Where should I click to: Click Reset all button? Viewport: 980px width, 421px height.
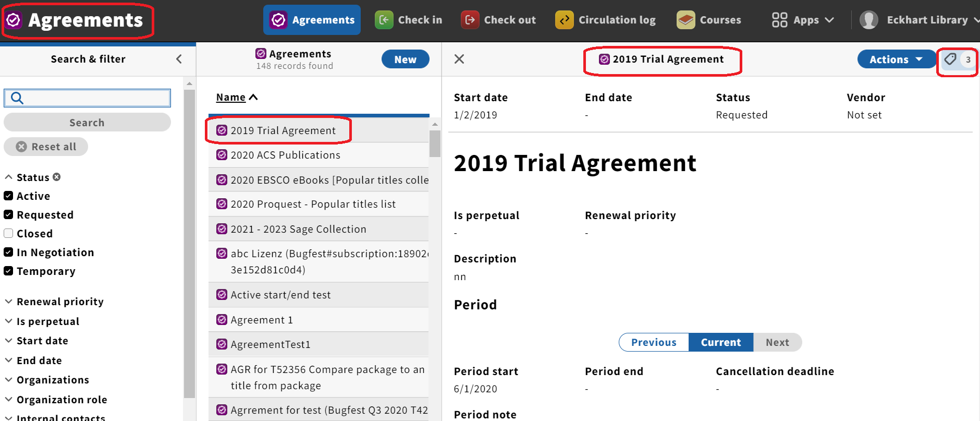(46, 147)
